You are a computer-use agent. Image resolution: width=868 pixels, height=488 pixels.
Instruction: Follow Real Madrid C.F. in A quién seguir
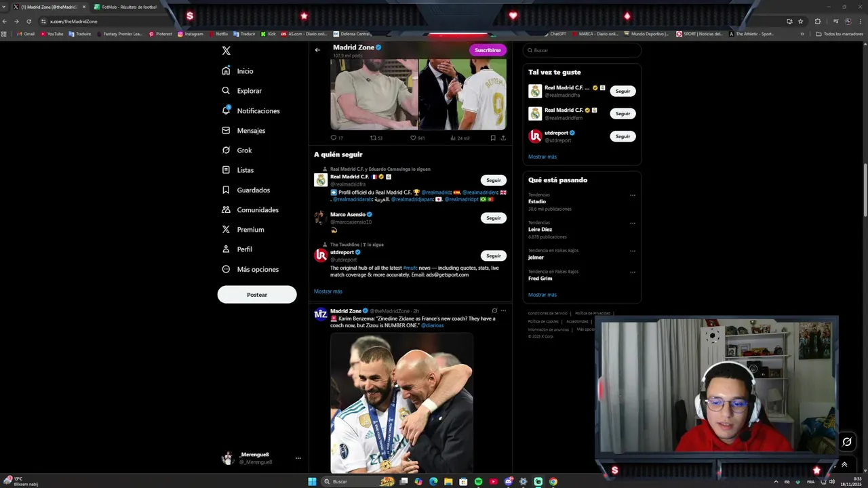pos(494,180)
